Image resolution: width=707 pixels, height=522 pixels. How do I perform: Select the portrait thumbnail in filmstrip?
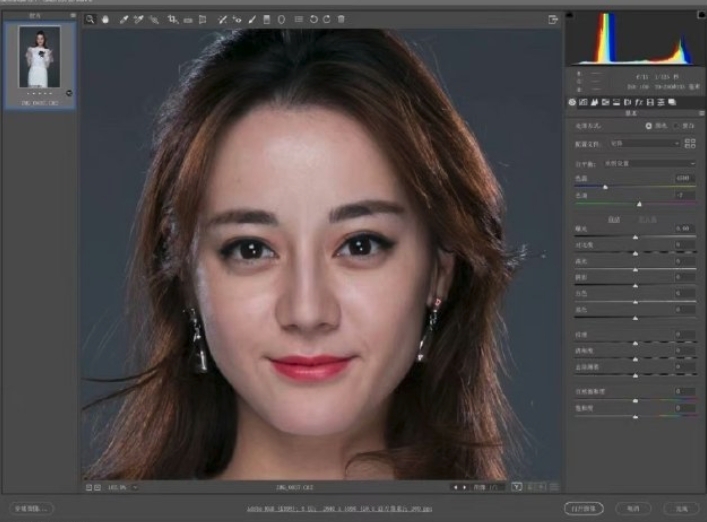click(x=40, y=57)
